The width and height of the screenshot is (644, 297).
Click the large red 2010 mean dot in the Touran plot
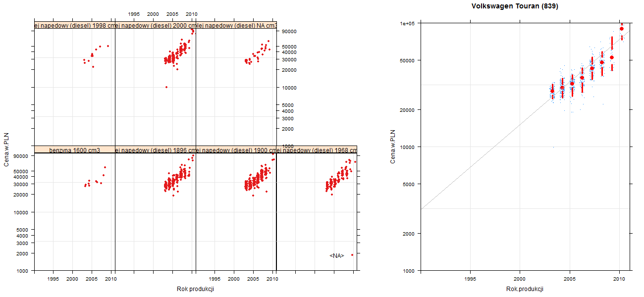point(622,29)
